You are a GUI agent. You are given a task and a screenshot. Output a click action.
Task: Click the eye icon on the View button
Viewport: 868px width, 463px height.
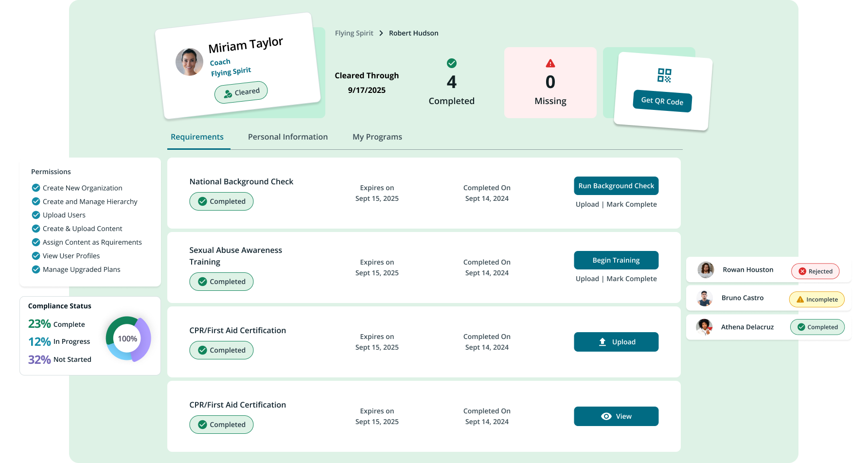click(606, 416)
